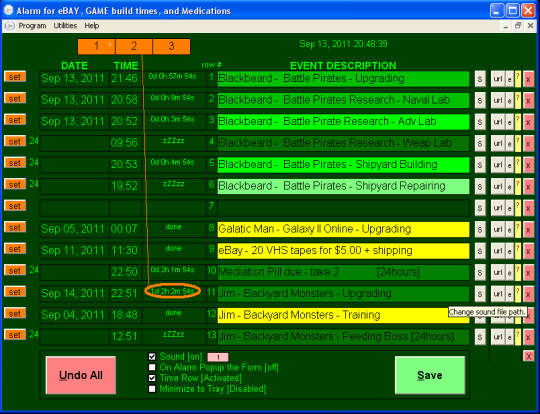Viewport: 540px width, 414px height.
Task: Switch to tab 2
Action: [134, 46]
